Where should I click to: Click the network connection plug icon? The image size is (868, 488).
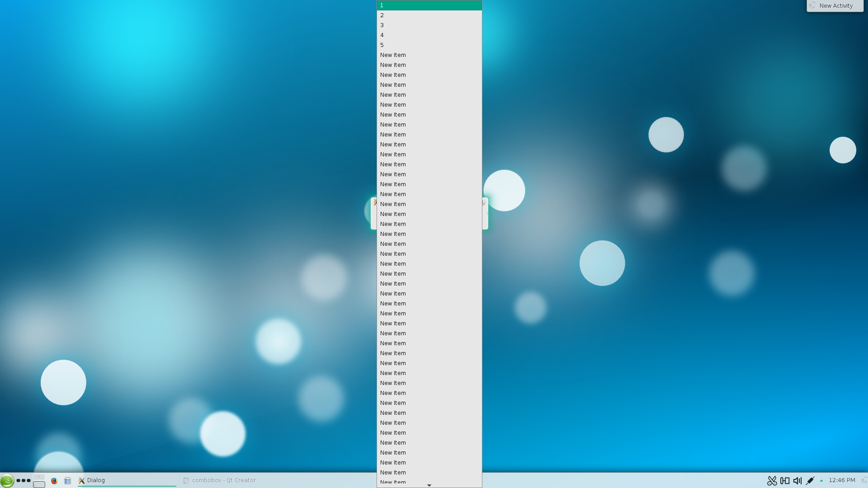coord(810,481)
